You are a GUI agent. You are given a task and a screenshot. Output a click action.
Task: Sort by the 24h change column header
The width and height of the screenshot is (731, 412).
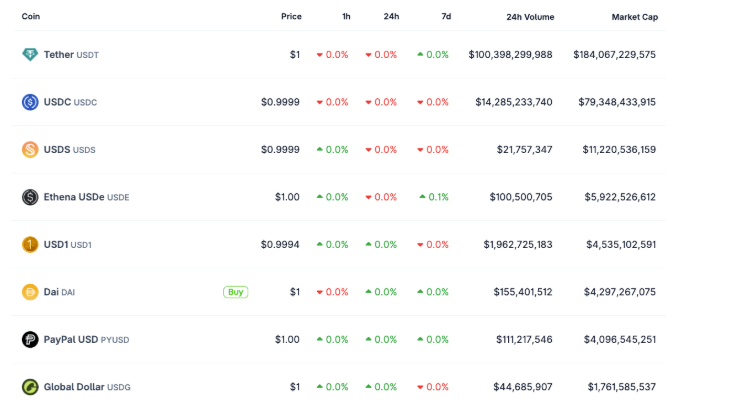pos(391,17)
